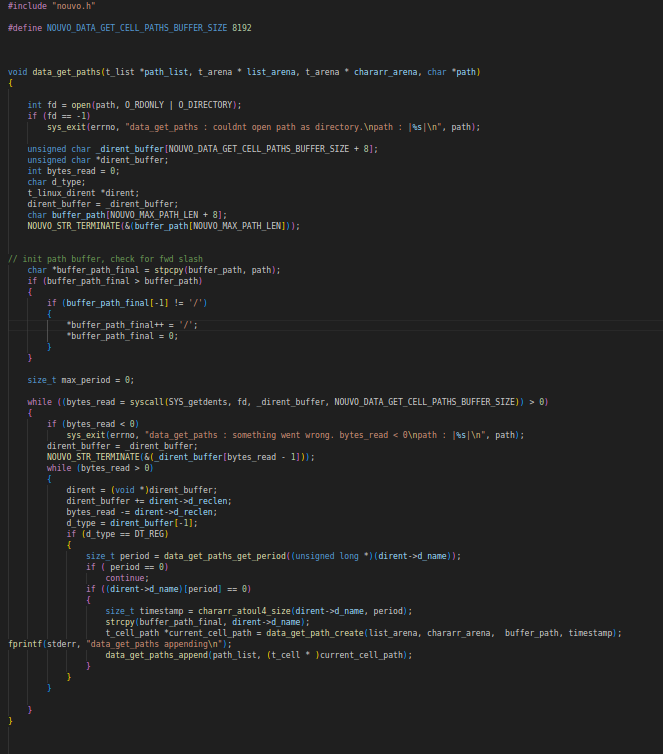Select the NOUVO_DATA_GET_CELL_PATHS_BUFFER_SIZE macro in the #define line
This screenshot has width=663, height=754.
tap(137, 28)
